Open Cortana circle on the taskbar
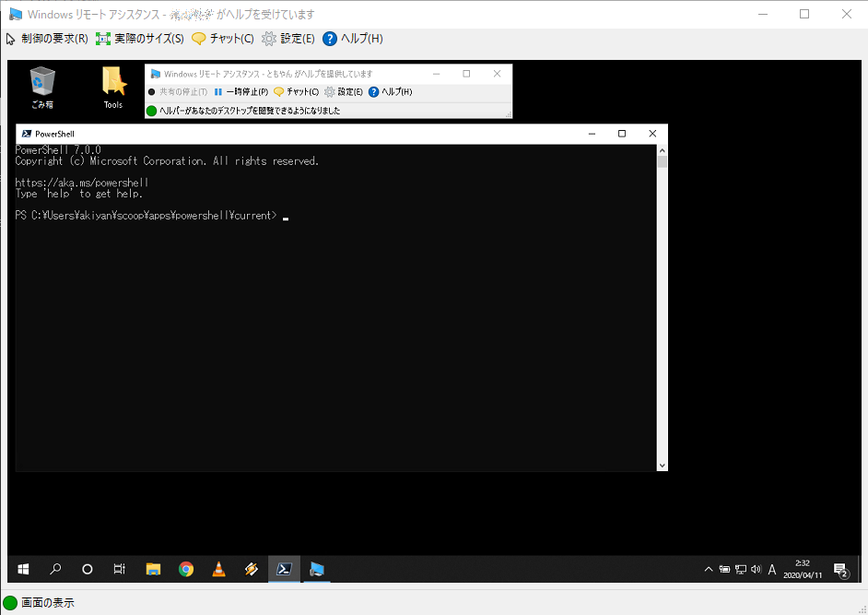868x615 pixels. 87,569
